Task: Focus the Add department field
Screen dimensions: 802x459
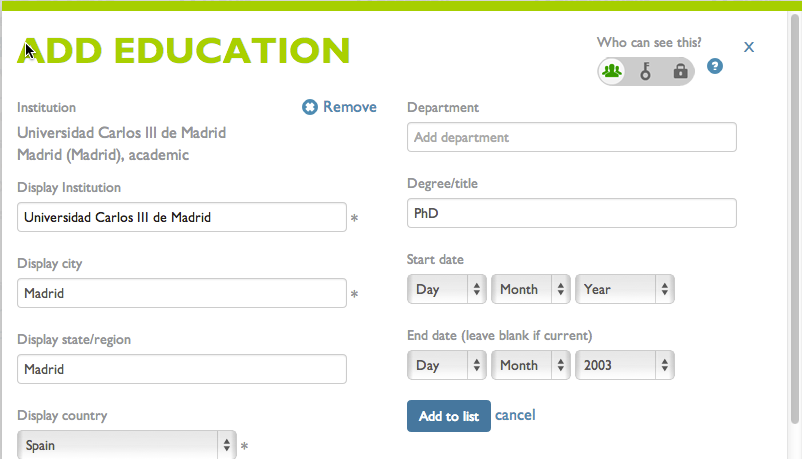Action: [x=572, y=137]
